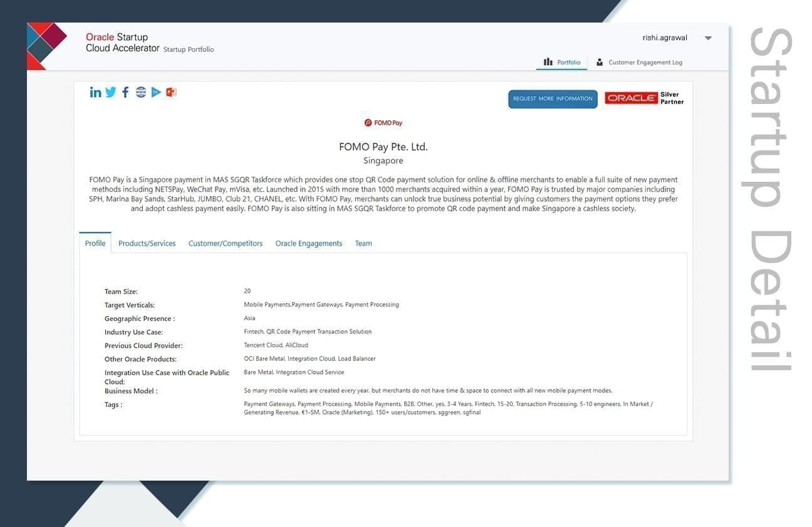
Task: Click the FOMO Pay logo
Action: pos(383,122)
